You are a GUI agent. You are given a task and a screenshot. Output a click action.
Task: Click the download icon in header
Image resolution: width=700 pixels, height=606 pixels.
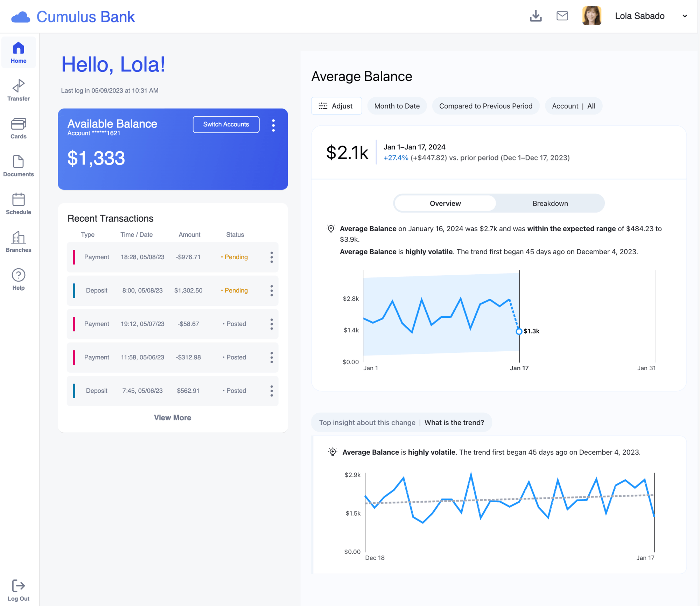[x=535, y=16]
